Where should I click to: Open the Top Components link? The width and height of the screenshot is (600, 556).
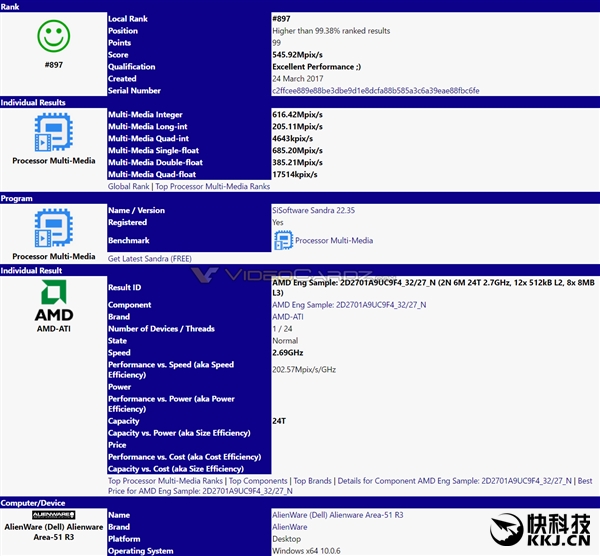point(258,481)
